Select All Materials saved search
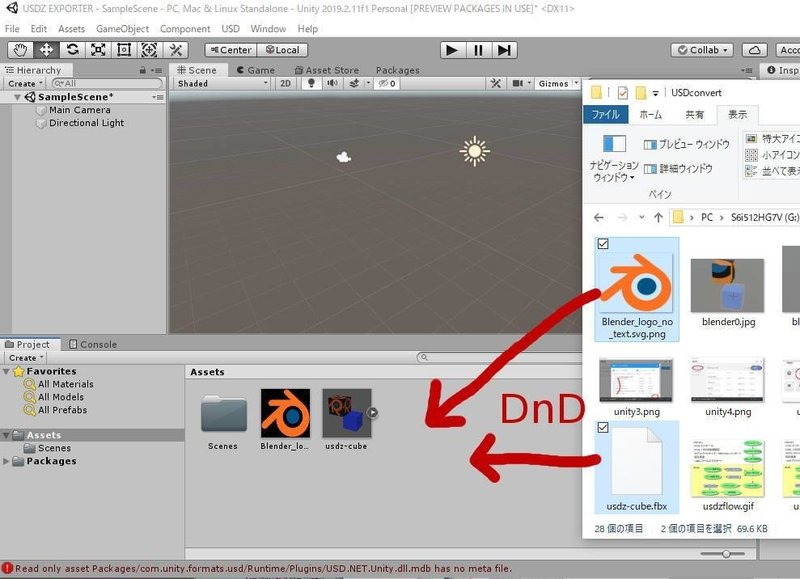Screen dimensions: 800x579 click(x=60, y=384)
